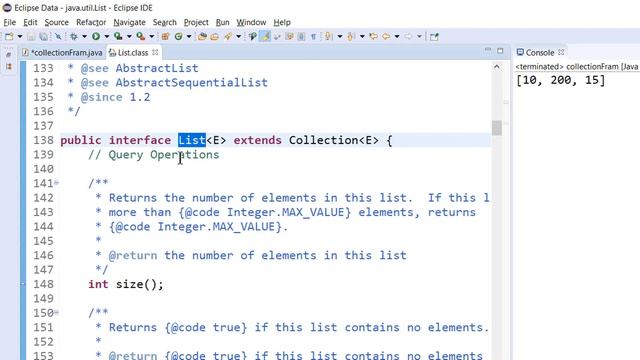This screenshot has width=640, height=360.
Task: Open the Edit menu
Action: coord(30,22)
